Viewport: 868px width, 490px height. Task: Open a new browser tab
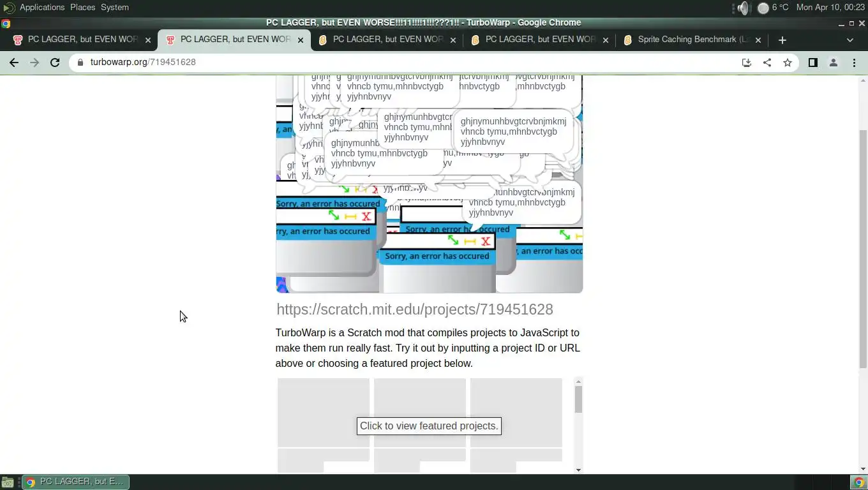(782, 40)
